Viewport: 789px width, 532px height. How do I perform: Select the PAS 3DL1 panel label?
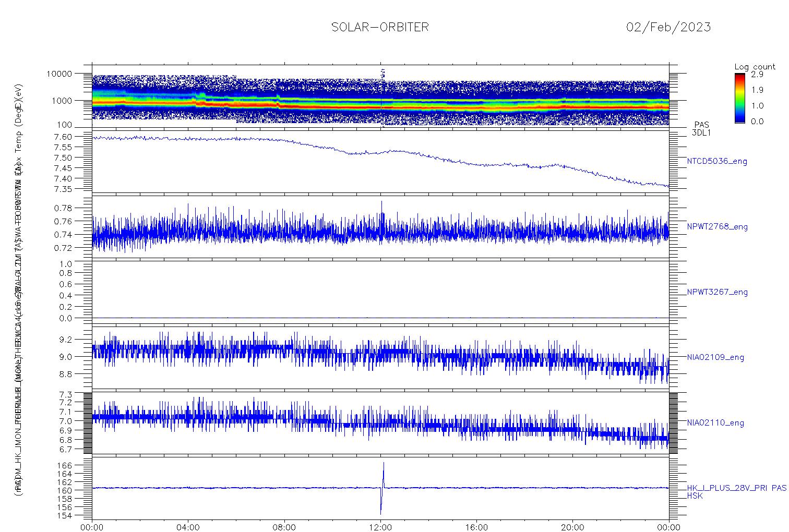(x=701, y=129)
